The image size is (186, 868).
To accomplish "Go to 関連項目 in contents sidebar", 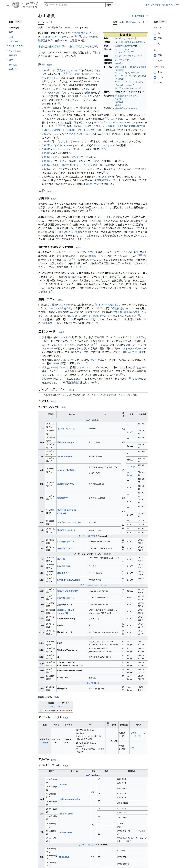I will [x=13, y=55].
